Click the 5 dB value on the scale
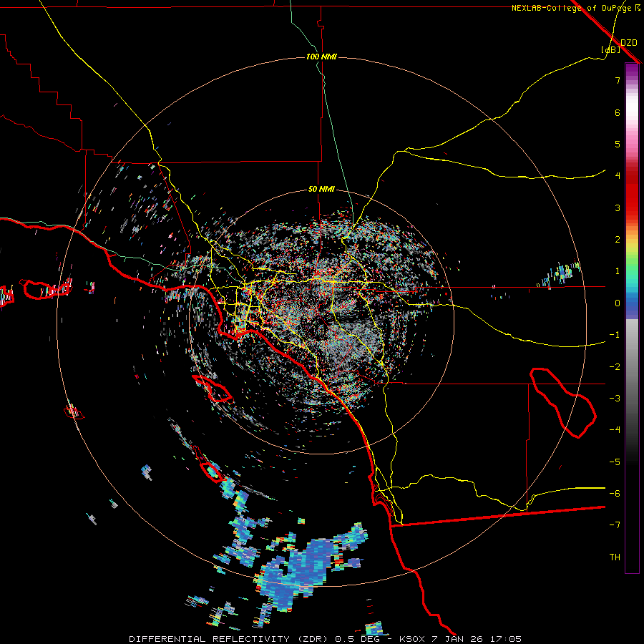Image resolution: width=644 pixels, height=644 pixels. (x=618, y=144)
